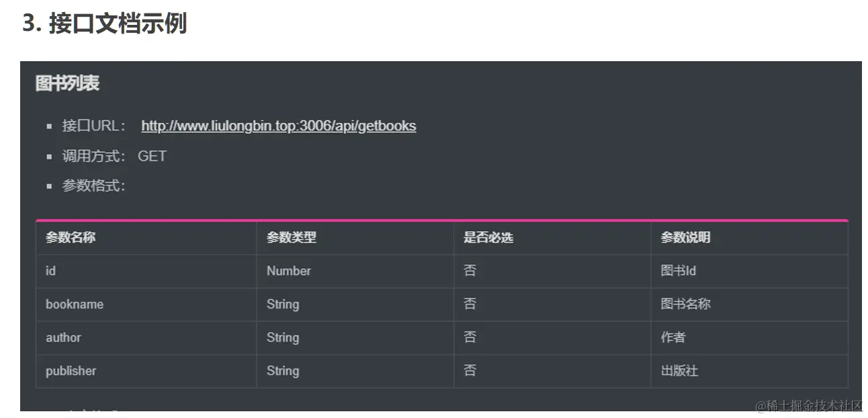Click the 是否必选 column header
This screenshot has height=418, width=868.
488,237
